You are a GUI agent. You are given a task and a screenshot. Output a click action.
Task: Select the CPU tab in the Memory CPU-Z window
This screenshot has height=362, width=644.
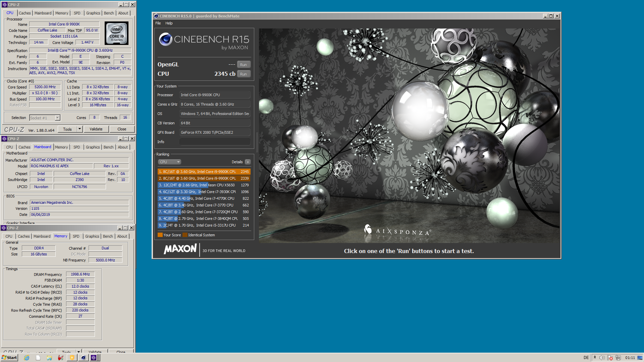point(9,236)
